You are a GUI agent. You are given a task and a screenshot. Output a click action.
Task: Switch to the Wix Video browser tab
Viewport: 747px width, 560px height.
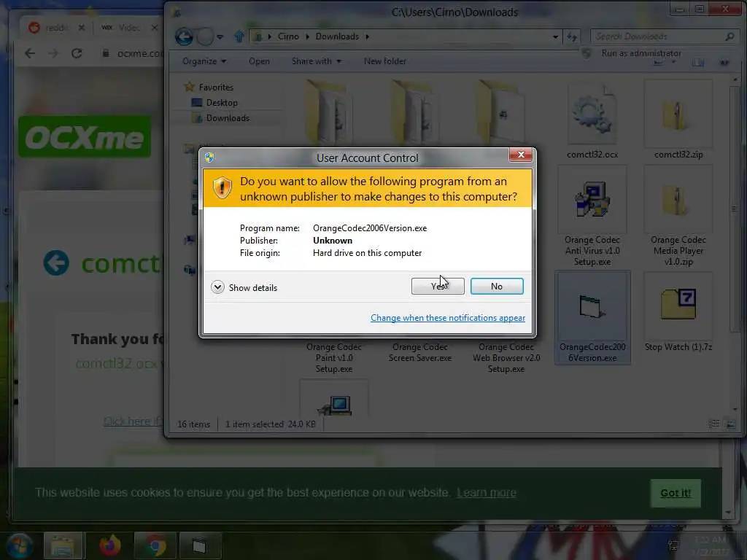pos(128,28)
